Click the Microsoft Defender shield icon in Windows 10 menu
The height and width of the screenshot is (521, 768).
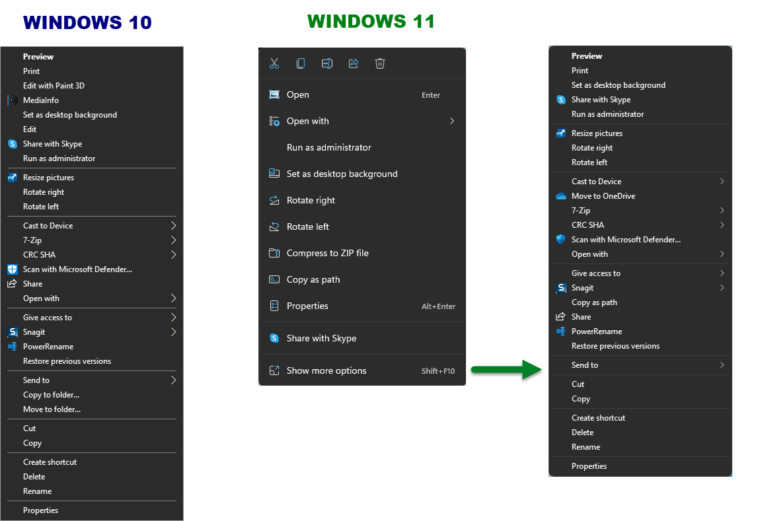click(13, 269)
